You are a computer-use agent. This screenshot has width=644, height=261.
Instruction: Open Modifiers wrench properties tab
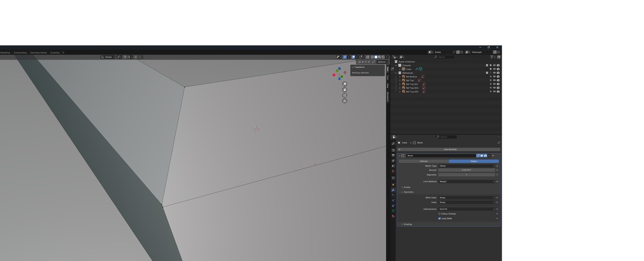click(393, 190)
